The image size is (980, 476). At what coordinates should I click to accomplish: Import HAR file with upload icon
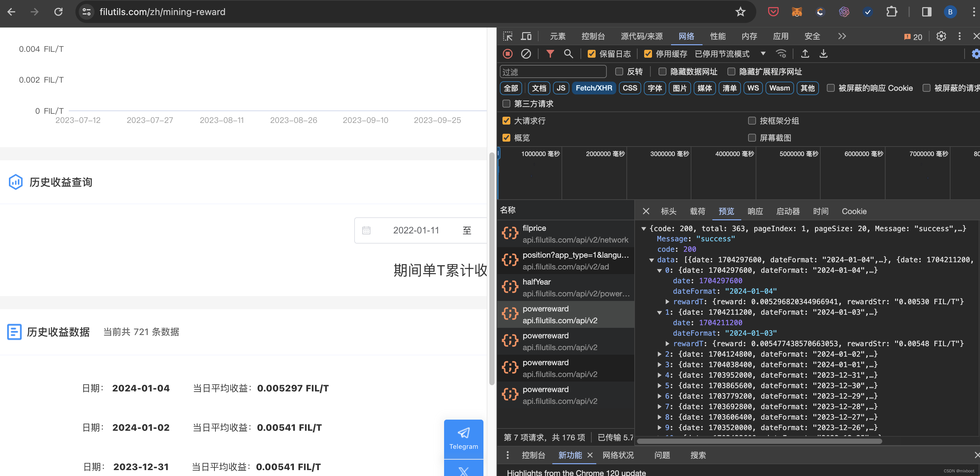[x=805, y=54]
